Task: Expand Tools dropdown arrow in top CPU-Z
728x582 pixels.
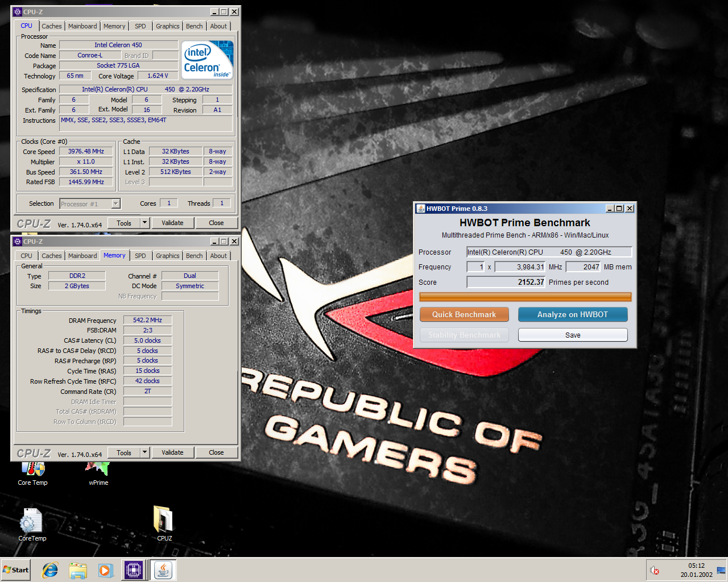Action: tap(144, 223)
